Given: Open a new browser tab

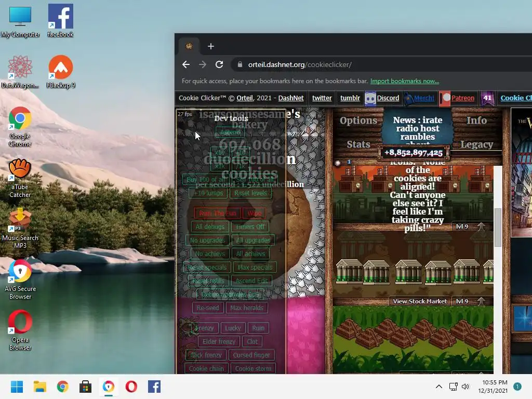Looking at the screenshot, I should click(x=211, y=46).
